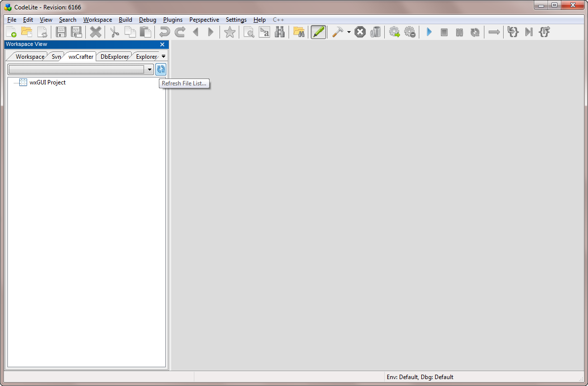Click inside the wxCrafter file combo field

[76, 70]
